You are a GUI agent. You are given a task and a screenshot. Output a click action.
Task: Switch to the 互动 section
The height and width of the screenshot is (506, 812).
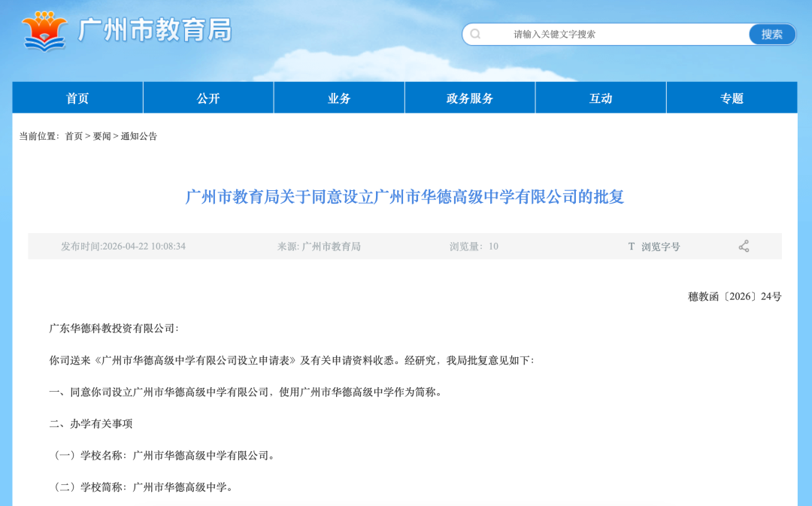tap(601, 98)
